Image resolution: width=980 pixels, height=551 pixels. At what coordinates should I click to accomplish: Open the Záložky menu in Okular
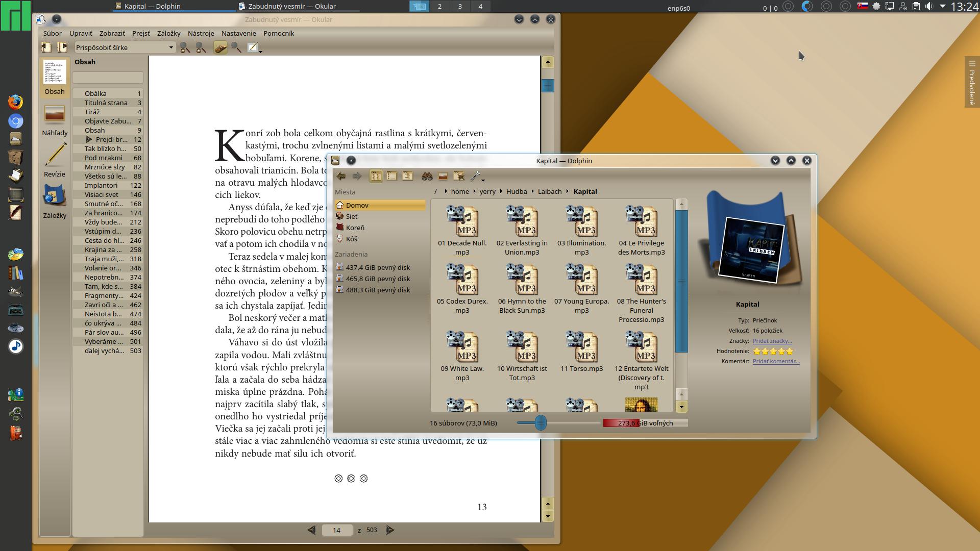click(168, 33)
